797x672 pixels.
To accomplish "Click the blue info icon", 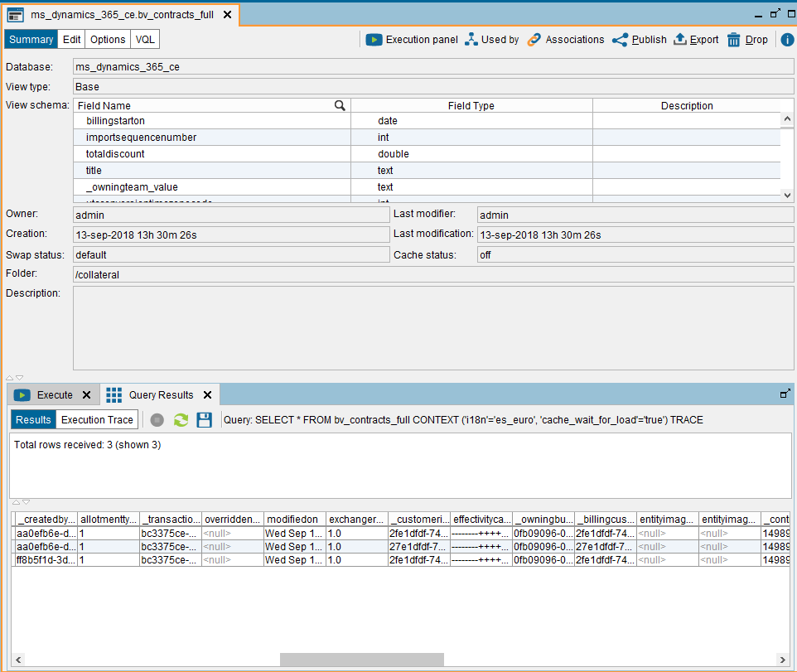I will pos(787,40).
